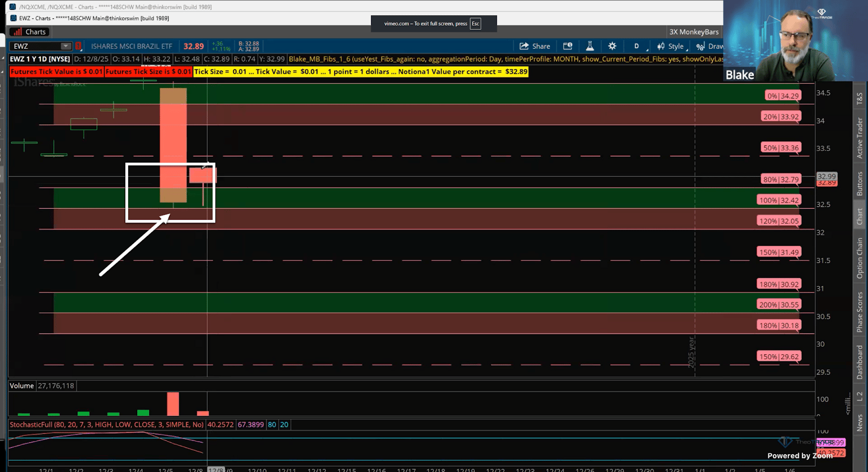Open the Drawings tool icon
The height and width of the screenshot is (472, 868).
pyautogui.click(x=701, y=47)
